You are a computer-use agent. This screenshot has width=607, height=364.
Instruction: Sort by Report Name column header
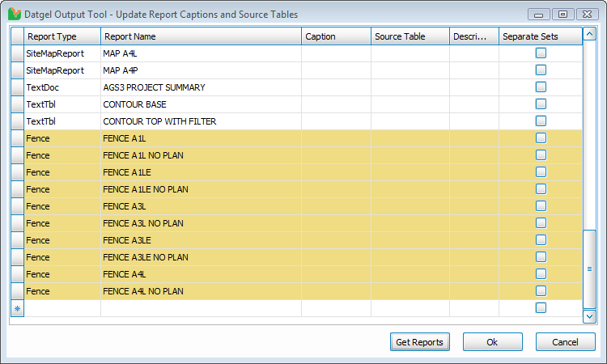point(201,36)
